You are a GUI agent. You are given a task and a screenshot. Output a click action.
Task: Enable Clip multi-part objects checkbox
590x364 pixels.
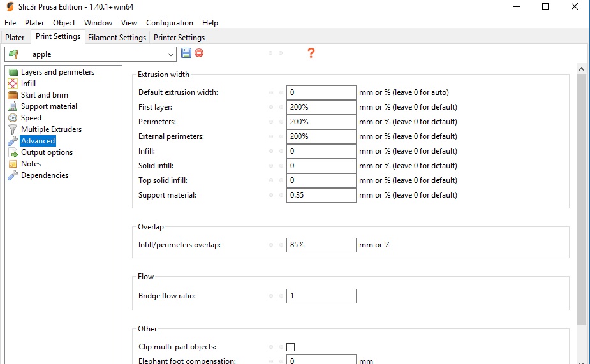(x=291, y=347)
